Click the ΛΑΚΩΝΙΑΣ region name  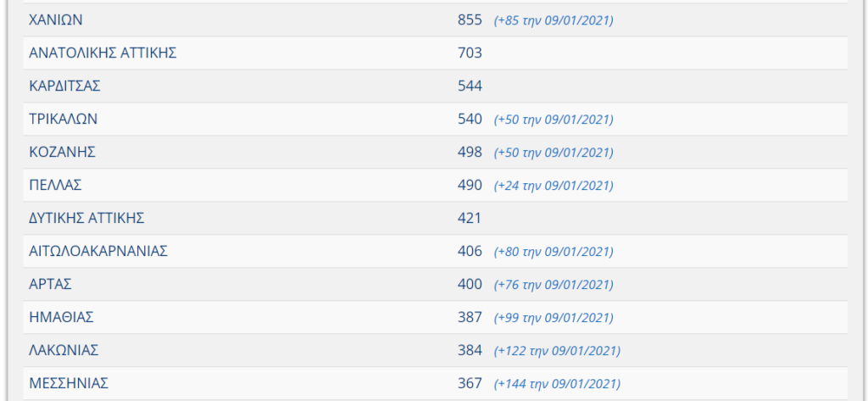(x=64, y=350)
